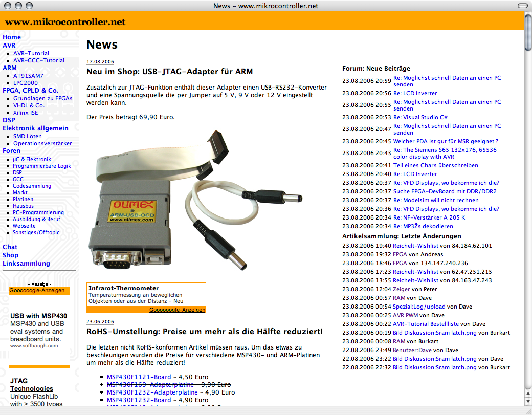Click Goooooogle-Anzeigen link in sidebar ad
The image size is (532, 415).
[37, 291]
